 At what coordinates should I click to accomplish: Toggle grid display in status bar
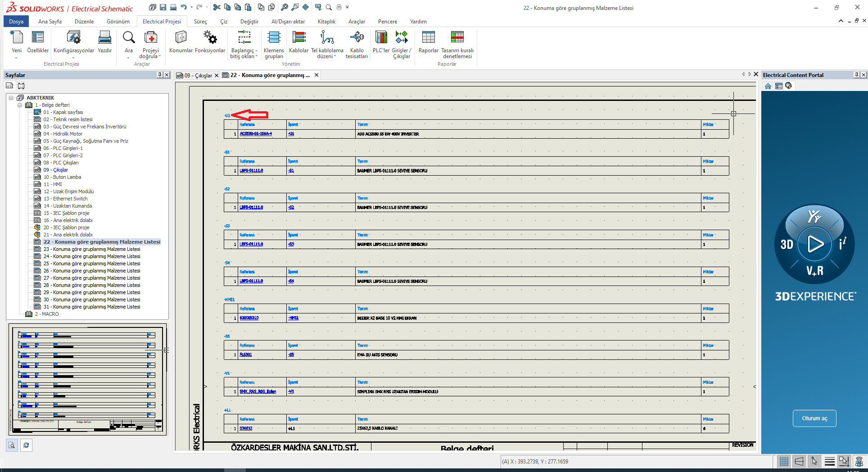coord(784,461)
